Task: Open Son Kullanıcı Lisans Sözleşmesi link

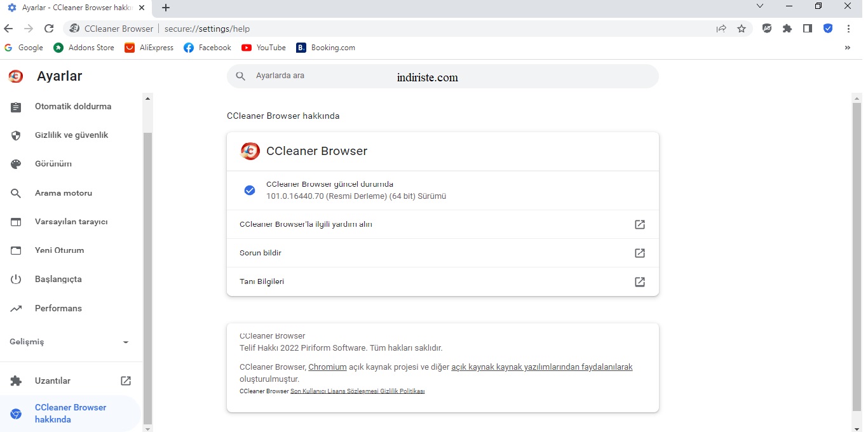Action: pos(336,391)
